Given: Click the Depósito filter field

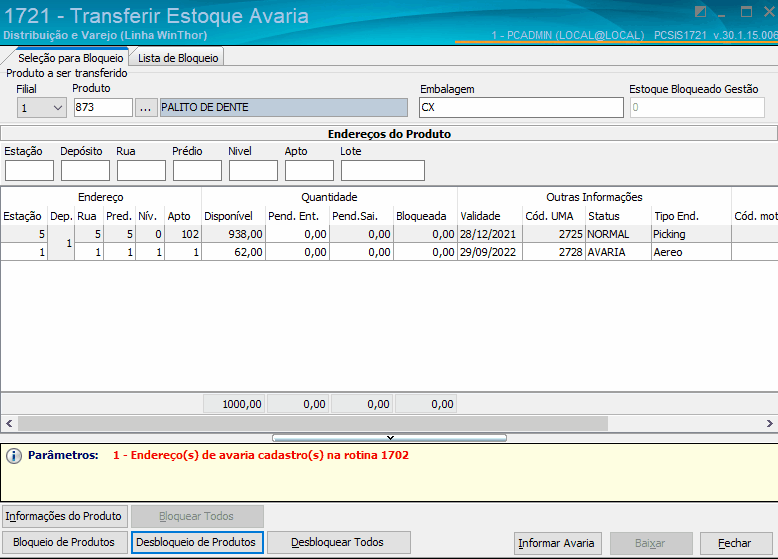Looking at the screenshot, I should pos(85,171).
